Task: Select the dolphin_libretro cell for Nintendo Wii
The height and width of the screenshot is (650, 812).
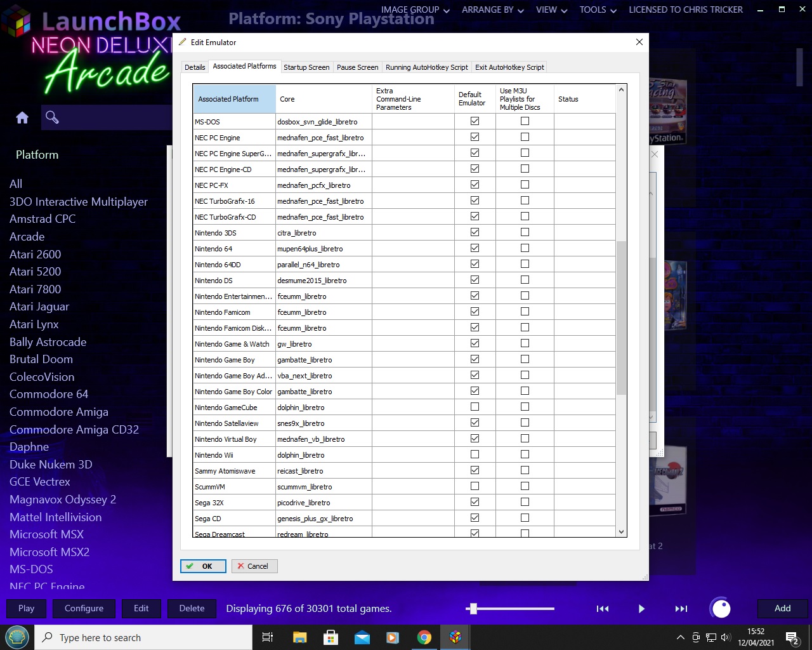Action: click(x=324, y=455)
